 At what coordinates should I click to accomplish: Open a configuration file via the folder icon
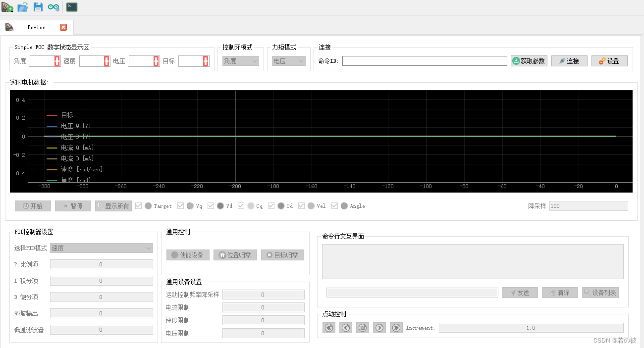pyautogui.click(x=22, y=7)
